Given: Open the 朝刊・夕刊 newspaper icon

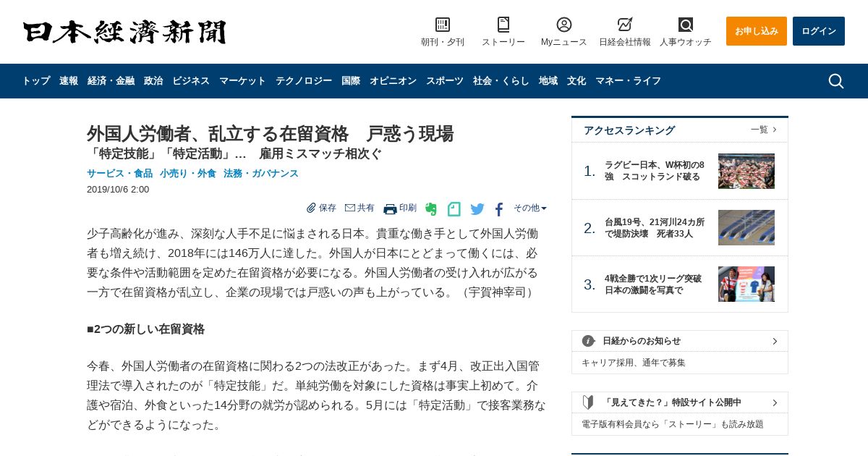Looking at the screenshot, I should tap(443, 25).
